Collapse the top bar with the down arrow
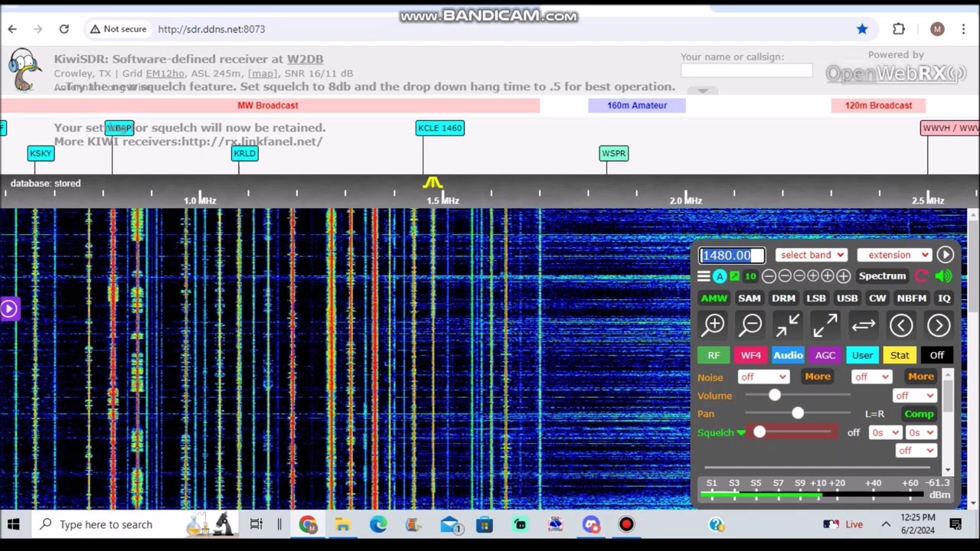The height and width of the screenshot is (551, 980). click(x=702, y=91)
